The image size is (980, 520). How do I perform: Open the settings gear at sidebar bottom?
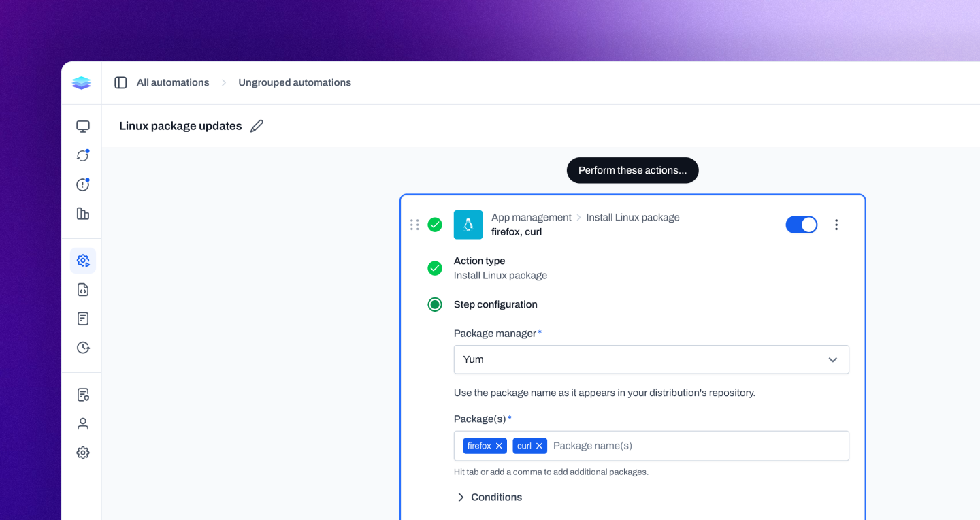click(83, 453)
